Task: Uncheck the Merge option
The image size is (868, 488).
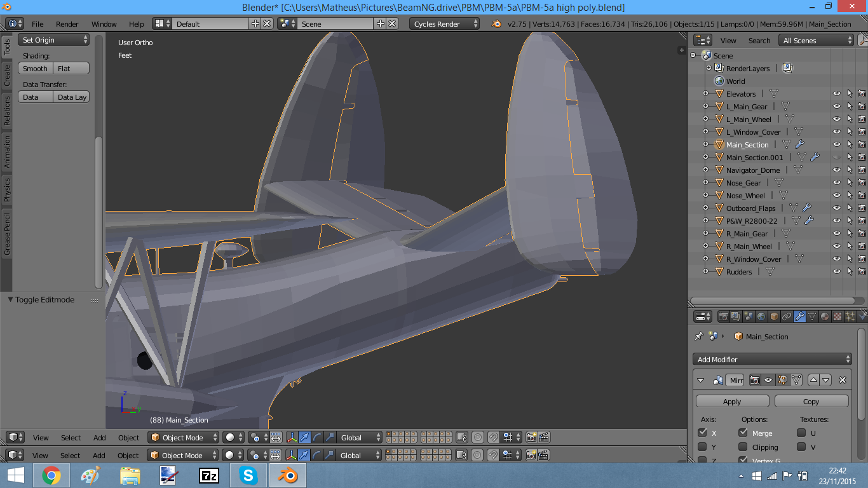Action: pyautogui.click(x=743, y=433)
